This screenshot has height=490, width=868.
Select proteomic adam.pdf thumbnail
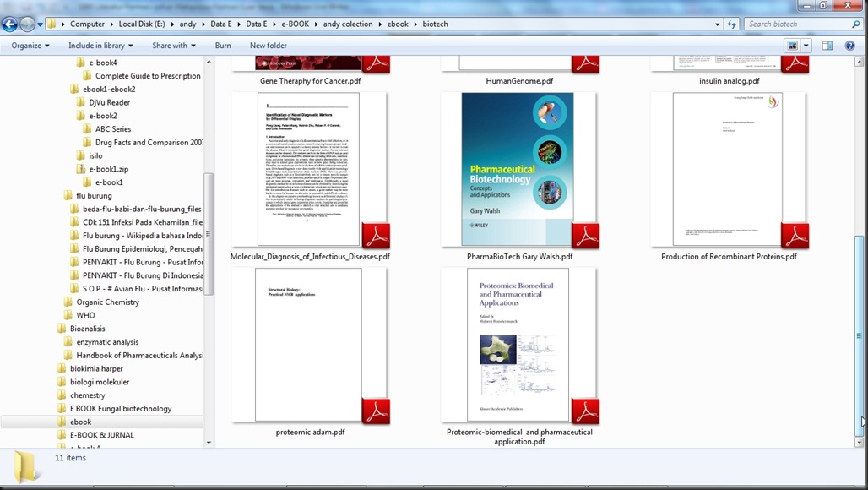(308, 345)
